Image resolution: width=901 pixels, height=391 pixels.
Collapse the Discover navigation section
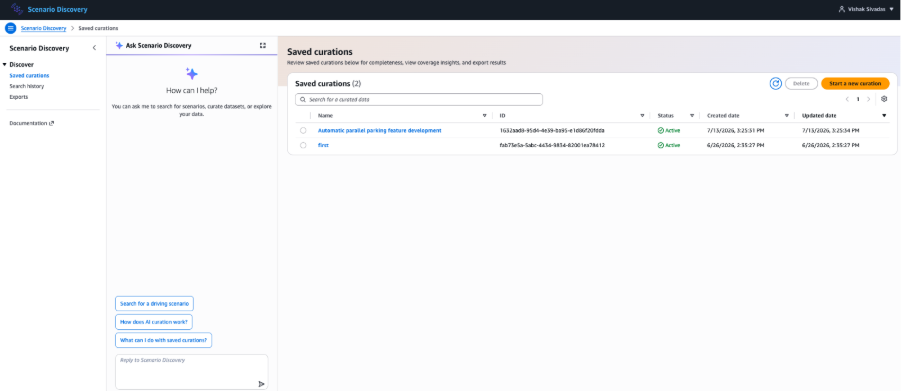[5, 65]
